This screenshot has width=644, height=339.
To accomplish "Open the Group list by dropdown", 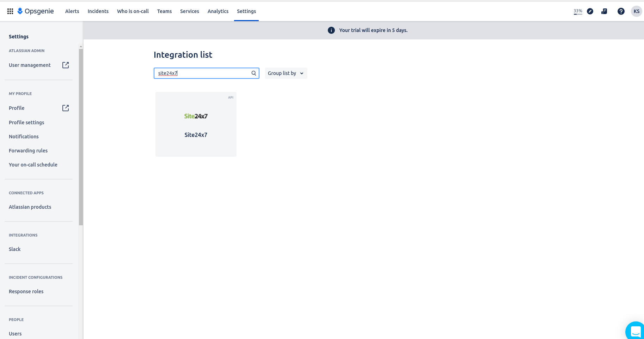I will (286, 73).
